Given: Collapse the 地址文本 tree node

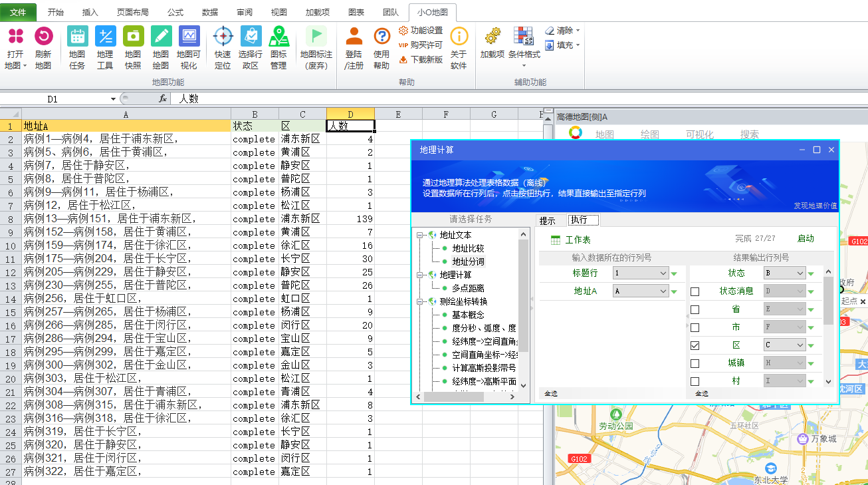Looking at the screenshot, I should point(420,235).
